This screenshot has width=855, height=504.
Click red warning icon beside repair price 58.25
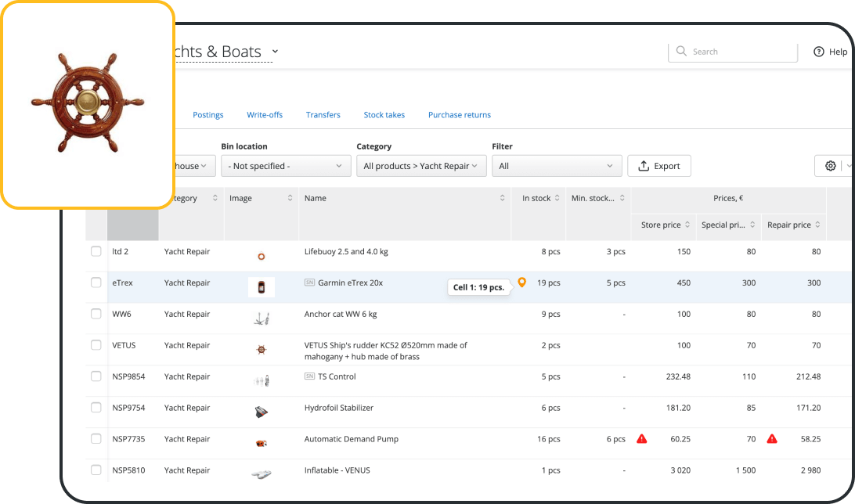pyautogui.click(x=772, y=439)
